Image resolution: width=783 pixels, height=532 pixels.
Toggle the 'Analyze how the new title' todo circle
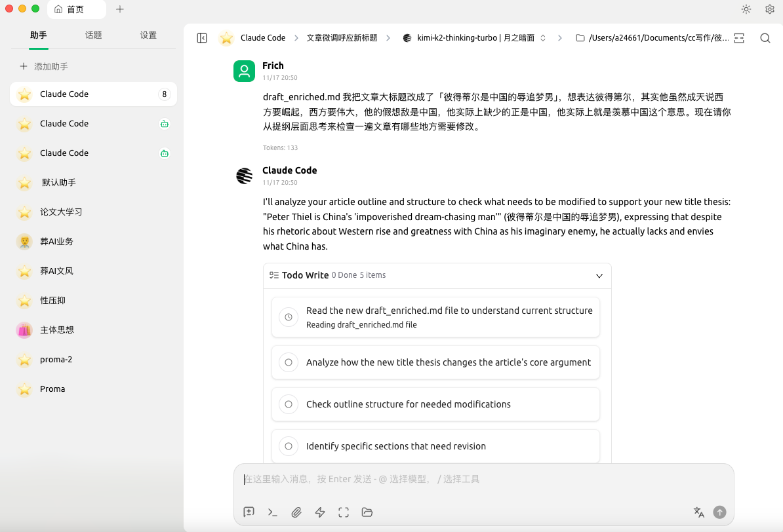point(289,362)
